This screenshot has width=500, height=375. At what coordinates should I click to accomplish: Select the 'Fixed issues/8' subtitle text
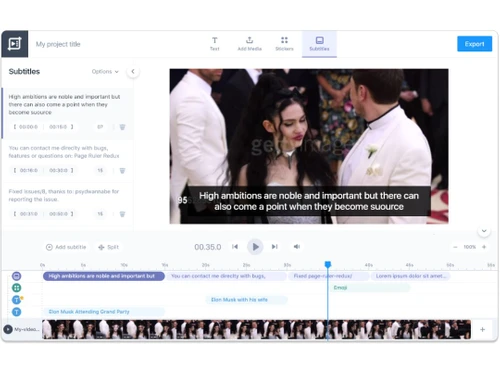click(x=64, y=195)
